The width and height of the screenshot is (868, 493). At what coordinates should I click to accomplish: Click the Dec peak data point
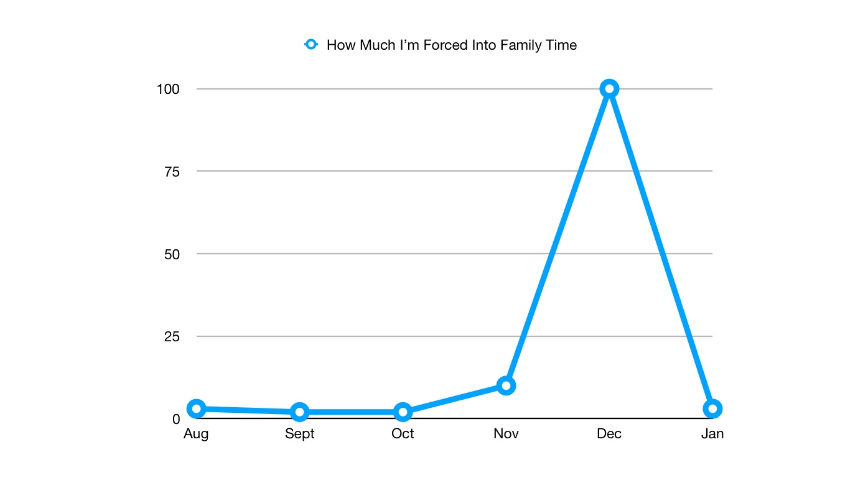point(609,89)
